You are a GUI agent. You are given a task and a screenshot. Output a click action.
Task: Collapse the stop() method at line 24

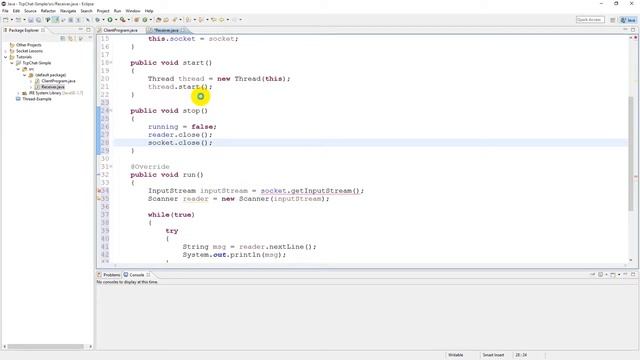[x=111, y=111]
